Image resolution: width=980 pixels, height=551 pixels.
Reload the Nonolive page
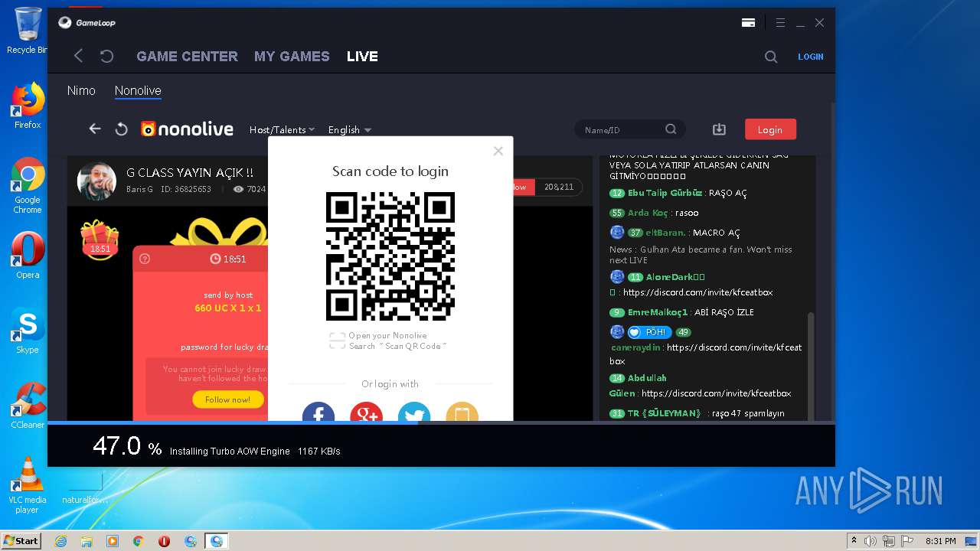click(x=121, y=129)
